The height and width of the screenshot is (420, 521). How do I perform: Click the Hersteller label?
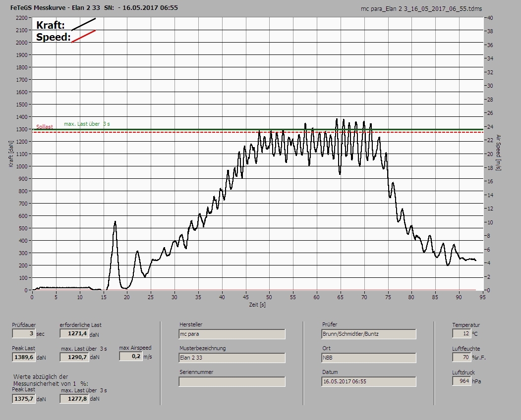(x=191, y=324)
